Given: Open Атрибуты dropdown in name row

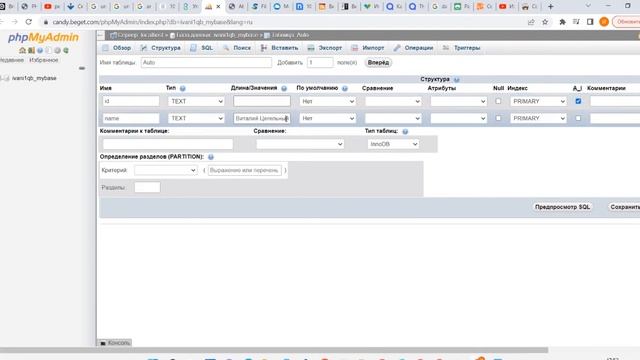Looking at the screenshot, I should [459, 118].
